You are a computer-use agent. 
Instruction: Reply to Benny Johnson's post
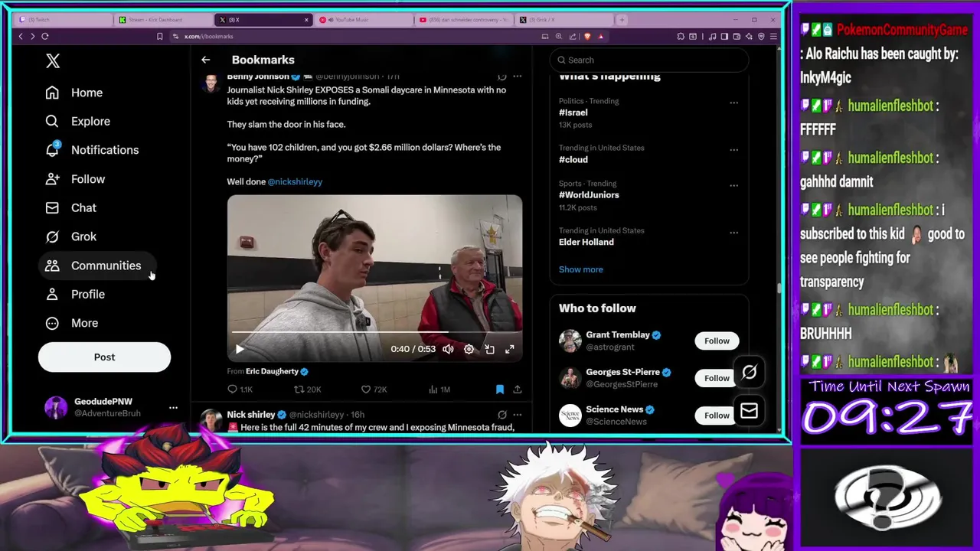(240, 390)
